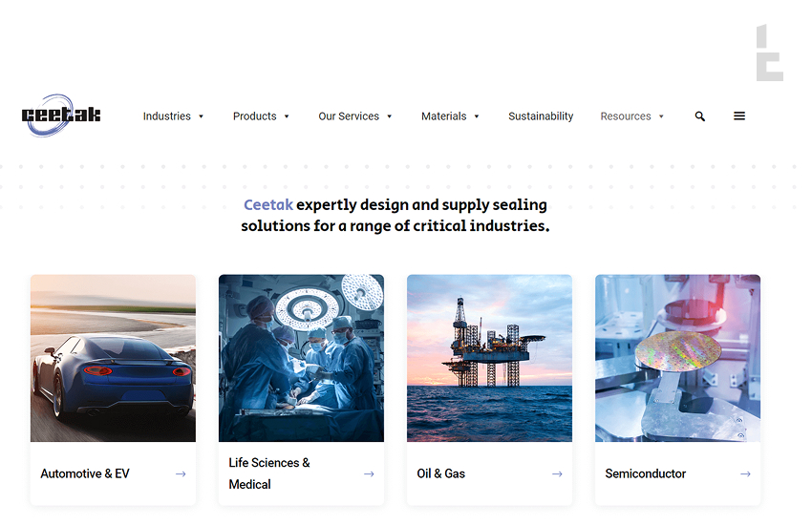Select the Semiconductor text link
The width and height of the screenshot is (812, 525).
pyautogui.click(x=646, y=474)
